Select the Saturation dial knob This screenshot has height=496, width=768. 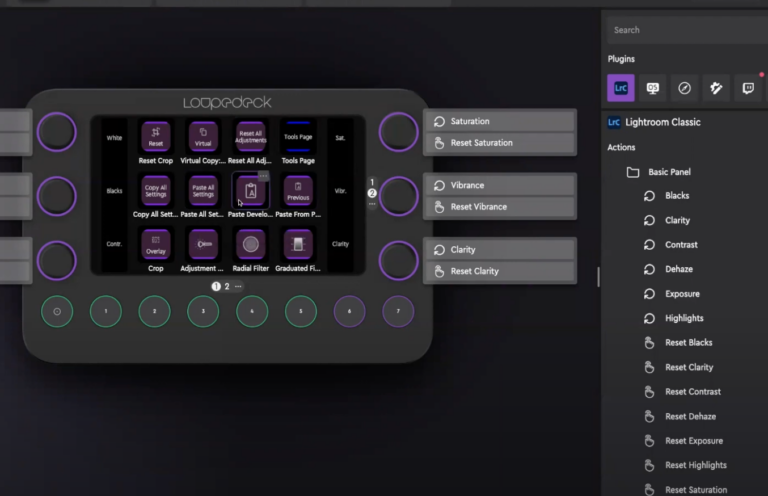click(x=398, y=132)
